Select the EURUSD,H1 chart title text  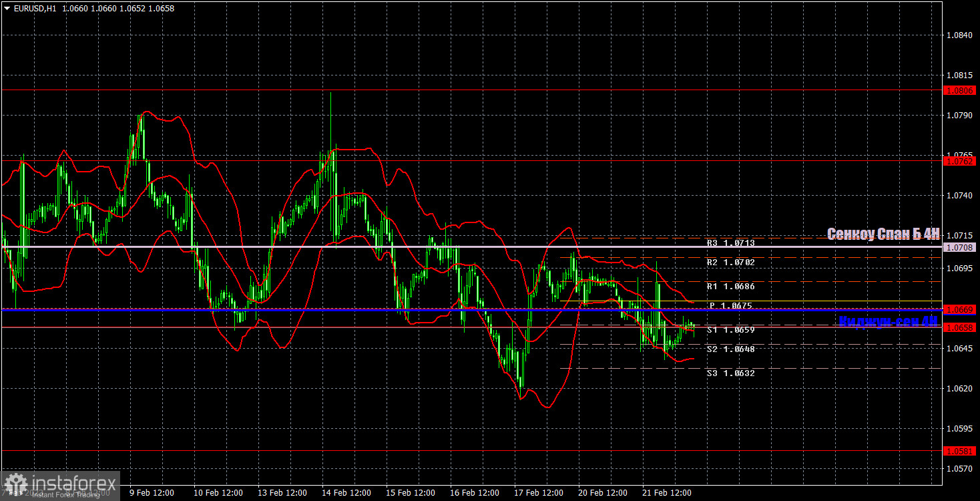click(37, 9)
